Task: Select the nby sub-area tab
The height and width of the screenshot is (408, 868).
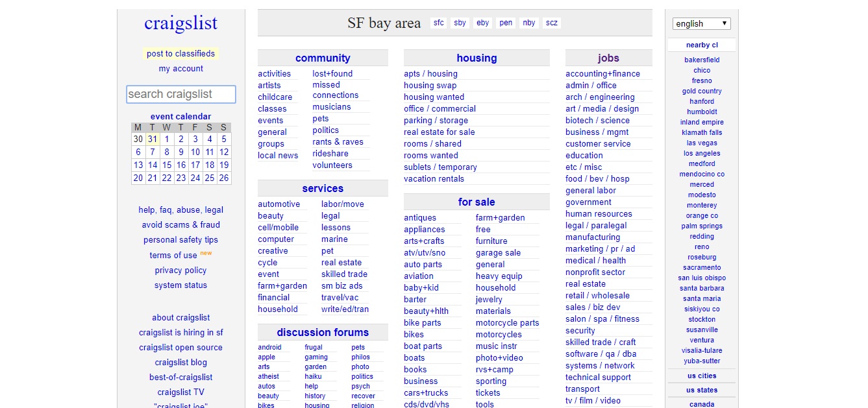Action: 529,23
